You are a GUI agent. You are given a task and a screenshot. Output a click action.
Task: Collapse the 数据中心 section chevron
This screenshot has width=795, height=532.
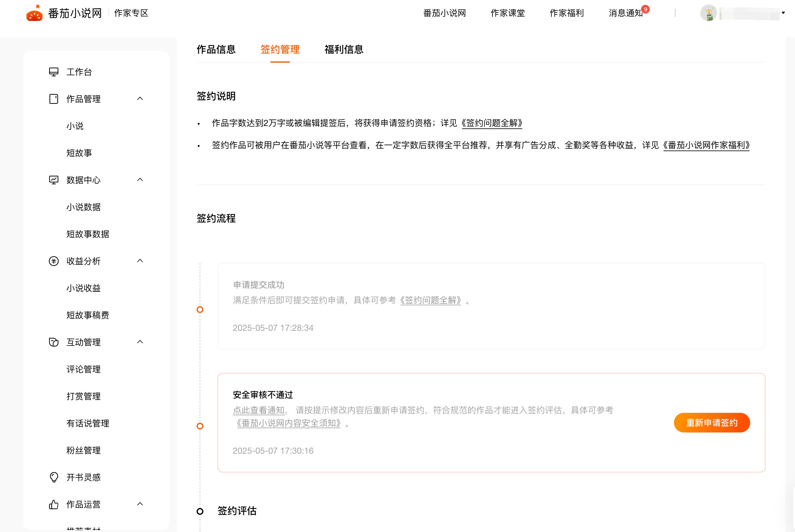pyautogui.click(x=140, y=180)
